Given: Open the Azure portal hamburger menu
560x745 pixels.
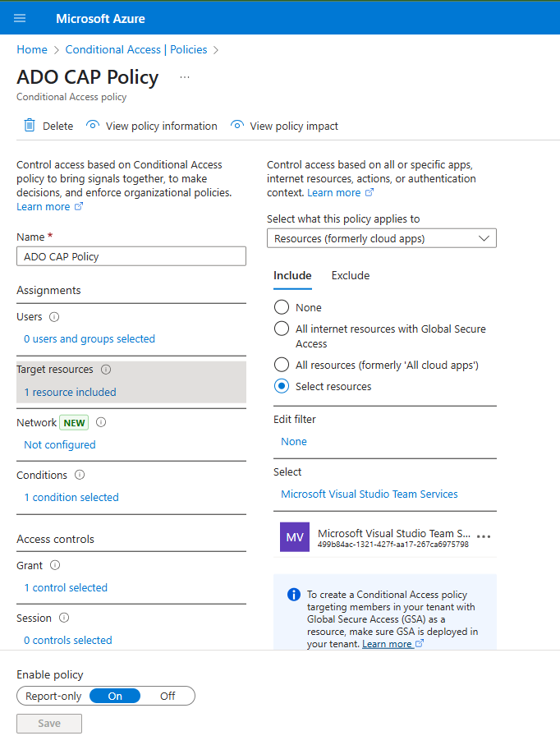Looking at the screenshot, I should [19, 17].
